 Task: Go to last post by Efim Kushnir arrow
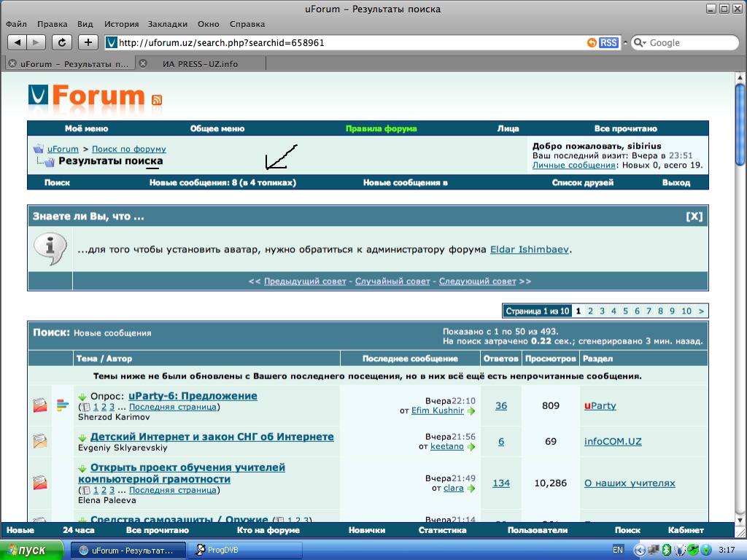(471, 411)
